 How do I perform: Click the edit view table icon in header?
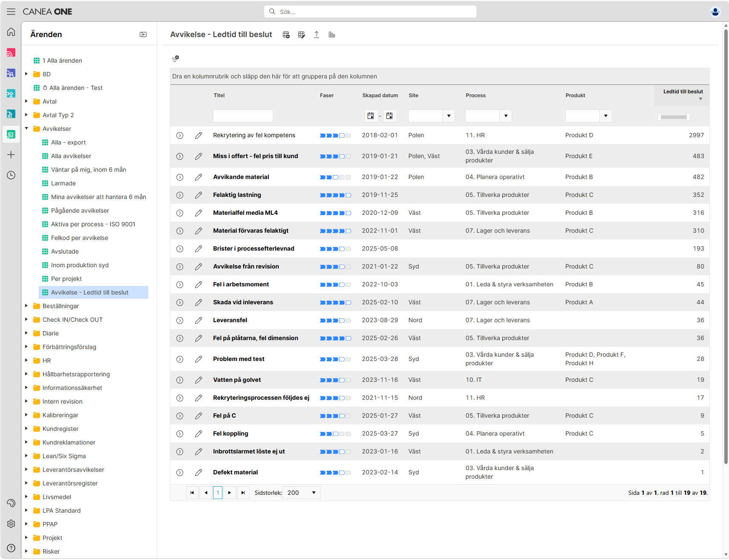pyautogui.click(x=301, y=35)
